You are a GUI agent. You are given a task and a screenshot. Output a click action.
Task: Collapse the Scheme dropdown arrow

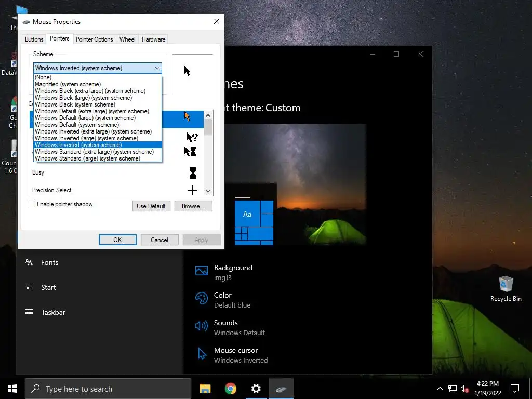pyautogui.click(x=157, y=68)
